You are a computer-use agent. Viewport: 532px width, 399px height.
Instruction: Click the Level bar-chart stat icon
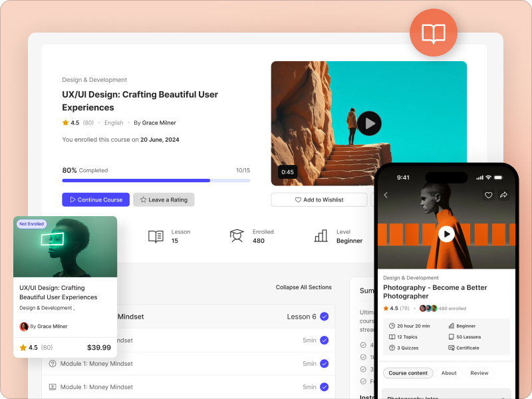click(321, 235)
